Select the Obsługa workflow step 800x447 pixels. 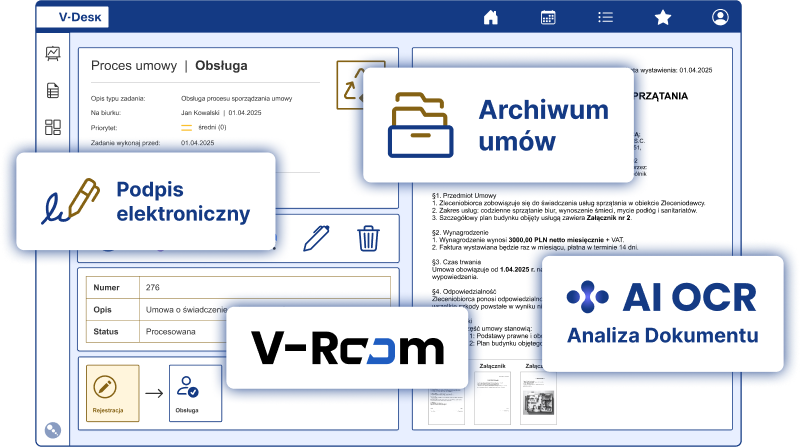195,393
